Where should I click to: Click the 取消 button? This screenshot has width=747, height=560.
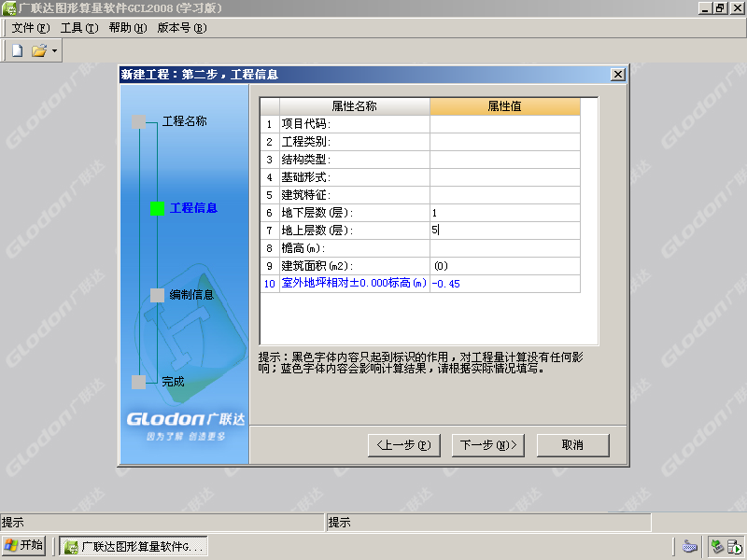572,445
